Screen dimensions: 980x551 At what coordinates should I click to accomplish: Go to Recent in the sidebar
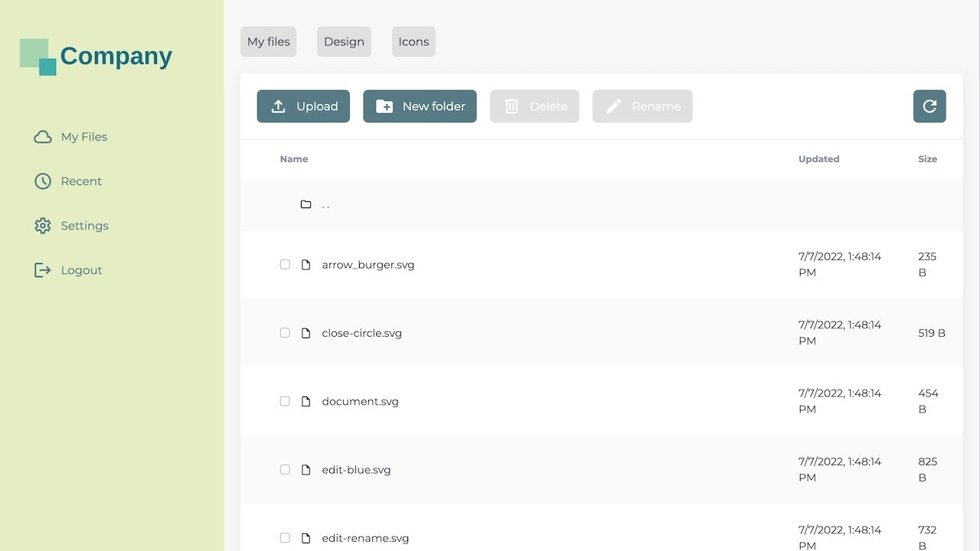(81, 181)
